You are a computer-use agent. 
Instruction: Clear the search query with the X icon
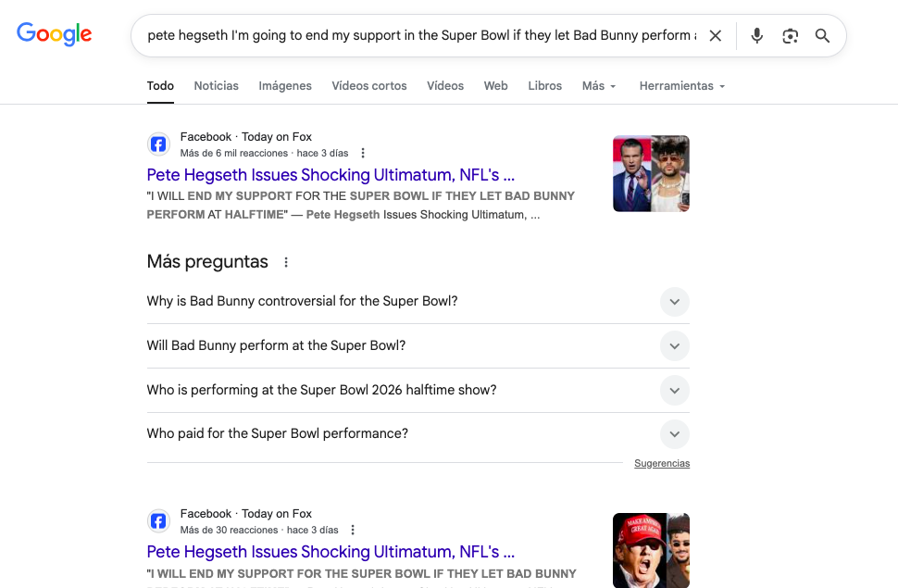point(715,36)
